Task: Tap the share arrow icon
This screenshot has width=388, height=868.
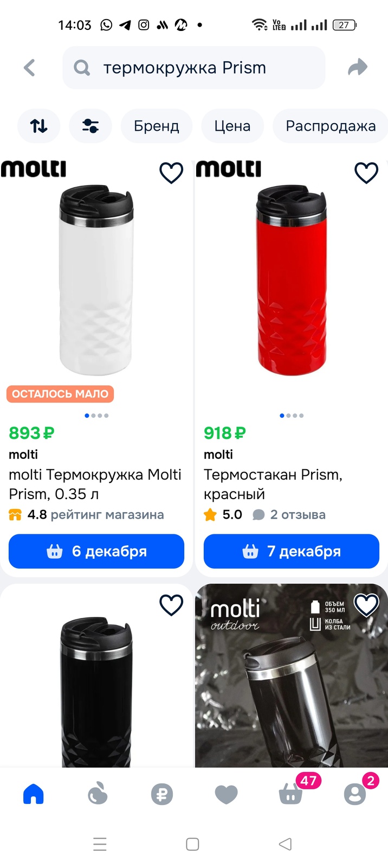Action: pyautogui.click(x=358, y=67)
